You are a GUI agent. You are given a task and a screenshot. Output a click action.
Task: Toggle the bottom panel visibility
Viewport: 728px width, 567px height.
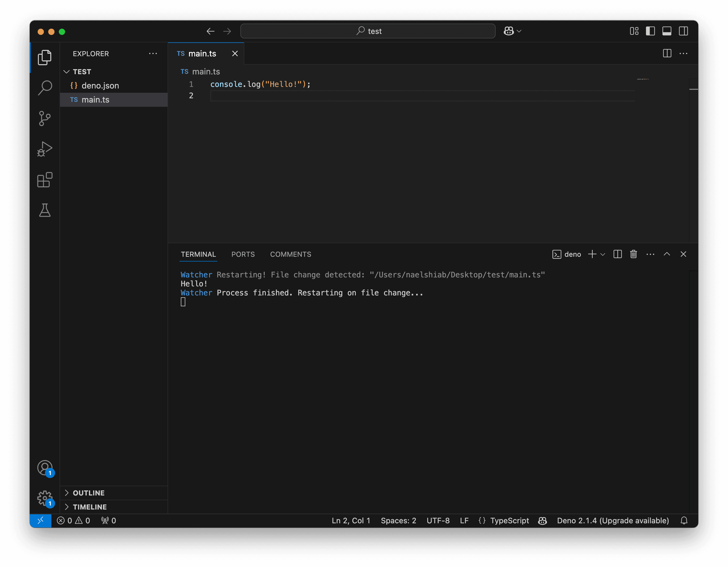pos(667,31)
